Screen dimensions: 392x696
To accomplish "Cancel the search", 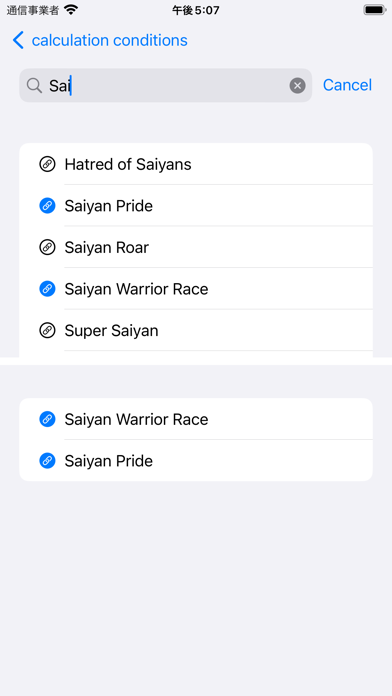I will point(347,85).
